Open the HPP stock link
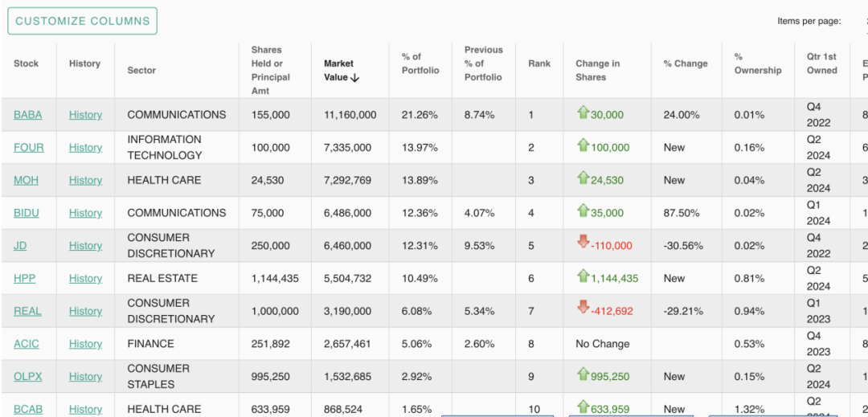This screenshot has height=417, width=868. coord(25,278)
